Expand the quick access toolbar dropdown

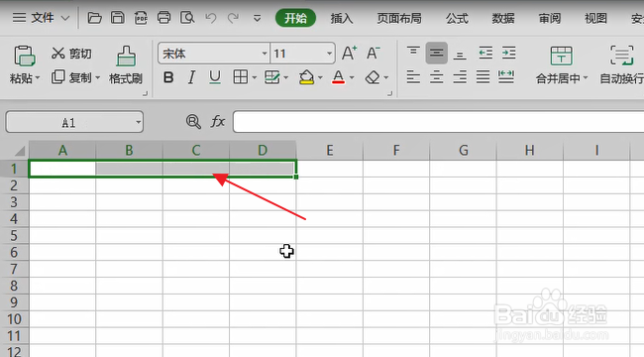tap(258, 18)
